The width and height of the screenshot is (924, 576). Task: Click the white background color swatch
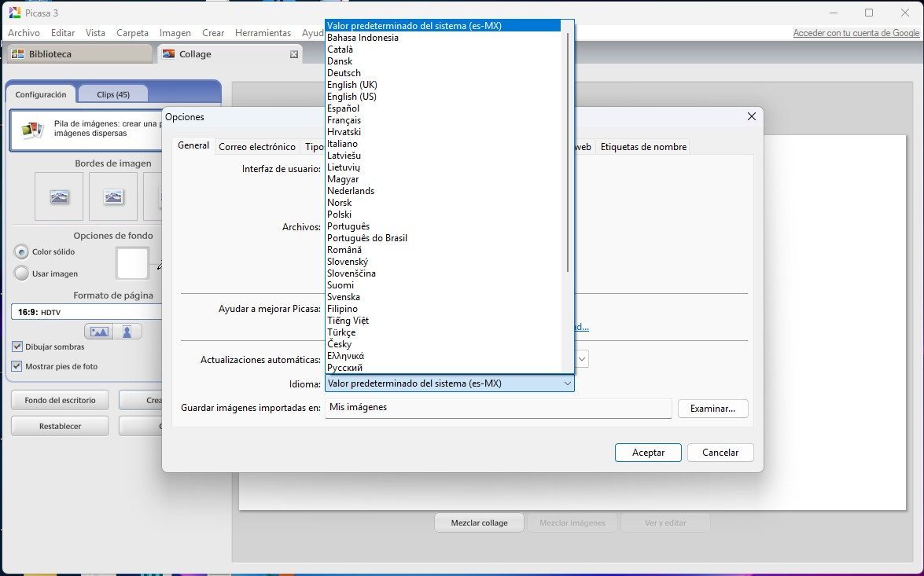[133, 263]
